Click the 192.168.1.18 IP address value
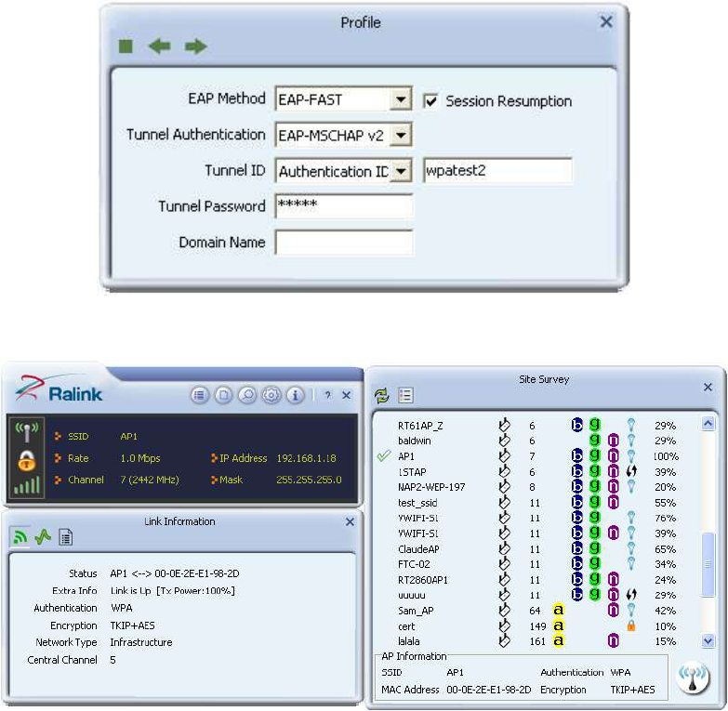Image resolution: width=728 pixels, height=711 pixels. (x=307, y=458)
